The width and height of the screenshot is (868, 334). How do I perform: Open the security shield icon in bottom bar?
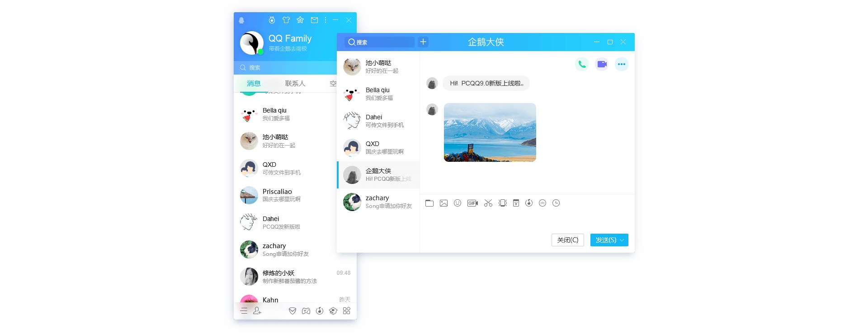coord(292,311)
